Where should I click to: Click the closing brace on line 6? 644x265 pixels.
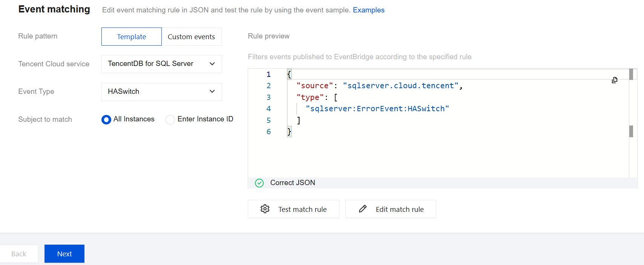[x=289, y=132]
